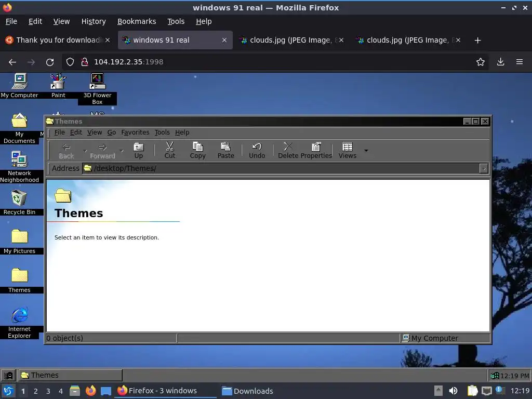
Task: Click tracking protection shield icon
Action: [70, 62]
